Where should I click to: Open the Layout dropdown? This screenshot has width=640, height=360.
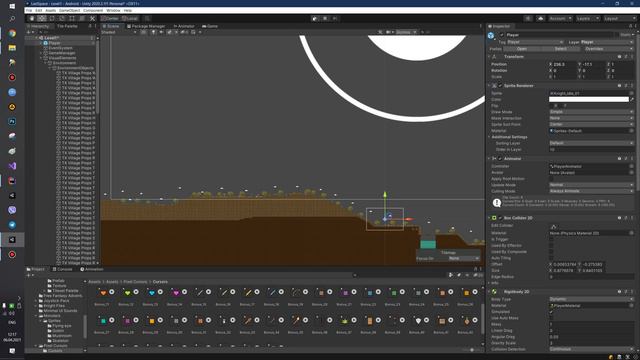(619, 18)
